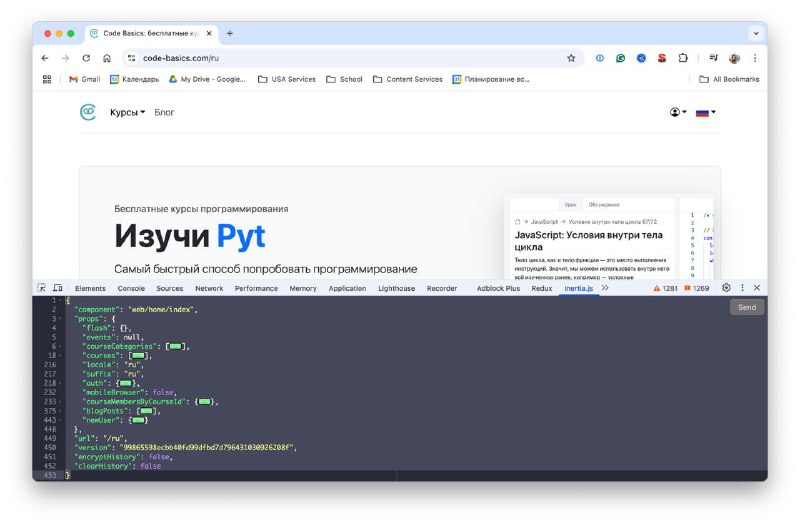Open the Recorder tab
The image size is (800, 524).
[x=442, y=288]
